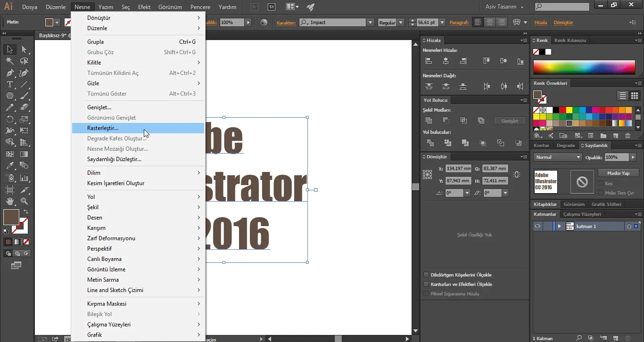Image resolution: width=644 pixels, height=342 pixels.
Task: Center-align the paragraph text
Action: click(x=490, y=22)
